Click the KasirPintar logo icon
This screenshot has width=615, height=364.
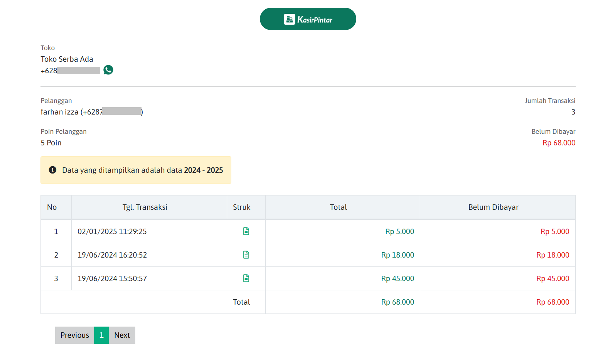(x=289, y=19)
